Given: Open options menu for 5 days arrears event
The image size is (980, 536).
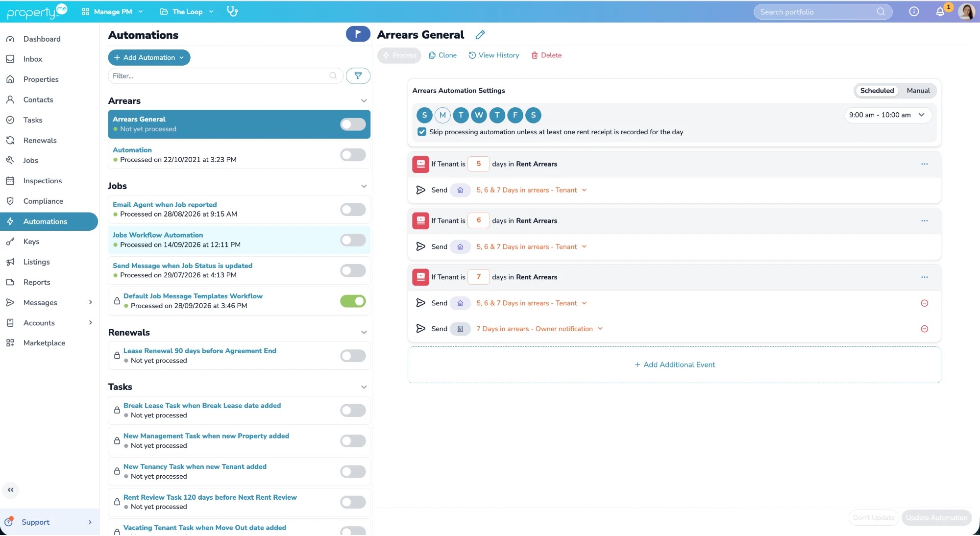Looking at the screenshot, I should [x=924, y=164].
